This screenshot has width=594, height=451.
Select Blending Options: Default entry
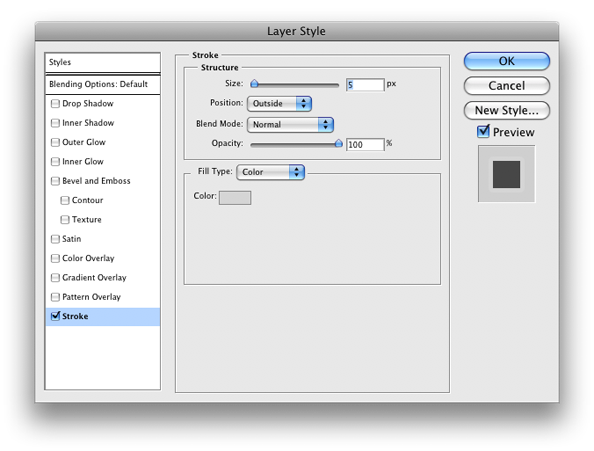point(103,84)
